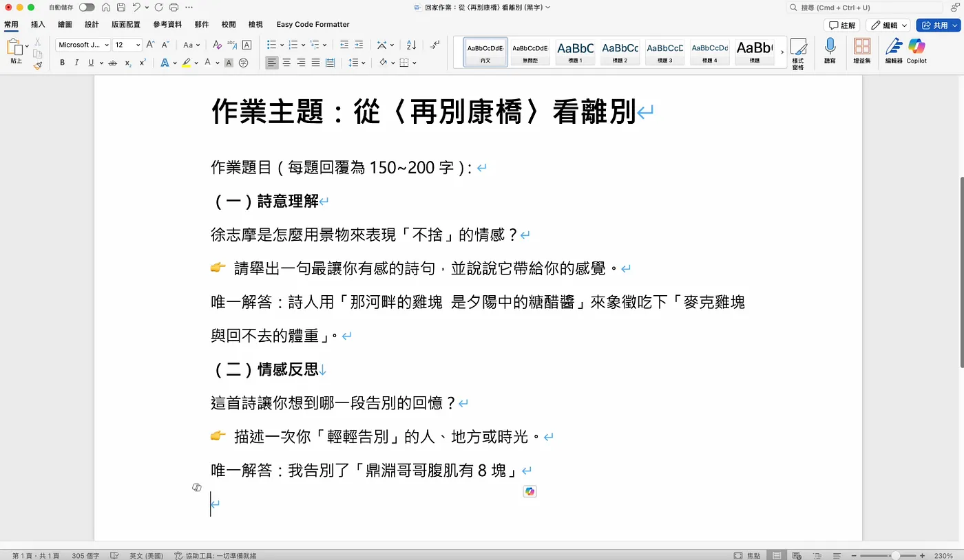Click the 註解 comments button
Viewport: 964px width, 560px height.
pyautogui.click(x=842, y=25)
